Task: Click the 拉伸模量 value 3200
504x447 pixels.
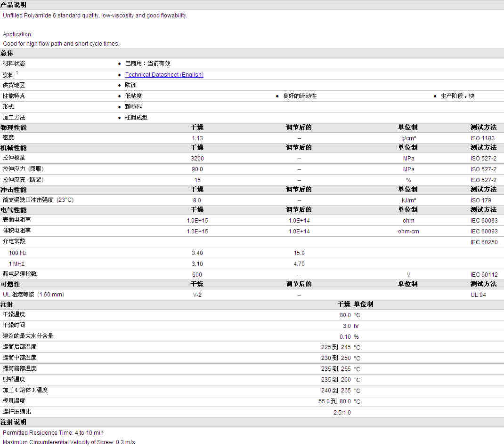Action: coord(197,159)
